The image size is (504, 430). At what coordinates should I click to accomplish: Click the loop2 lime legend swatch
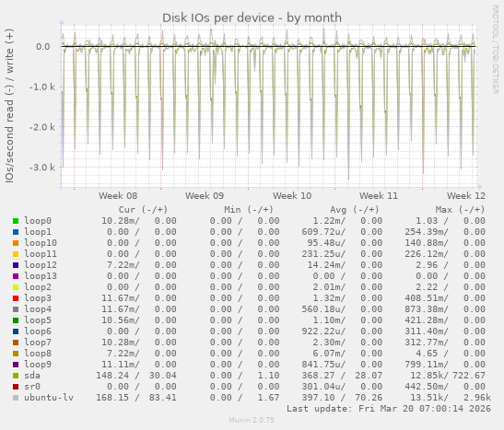click(x=16, y=287)
